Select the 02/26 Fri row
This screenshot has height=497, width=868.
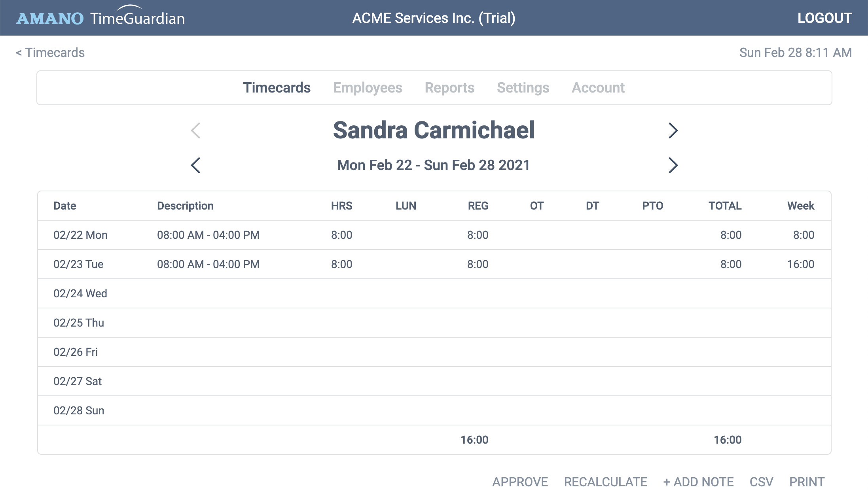(434, 352)
